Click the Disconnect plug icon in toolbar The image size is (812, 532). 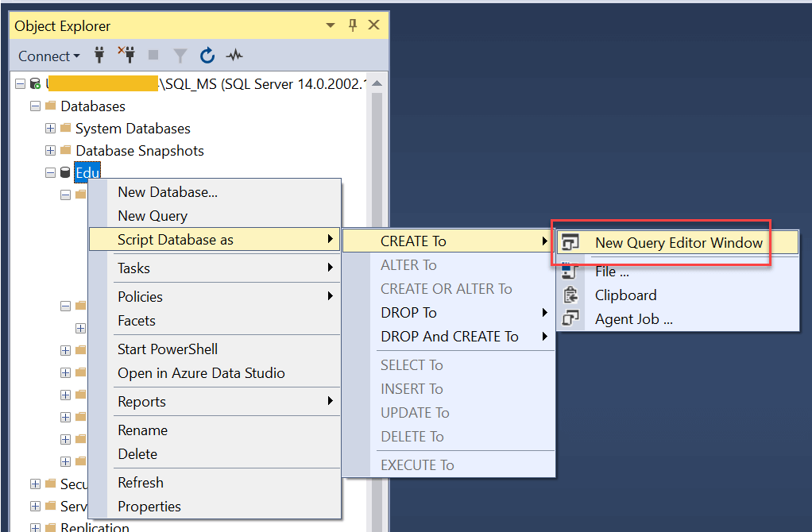pos(126,56)
